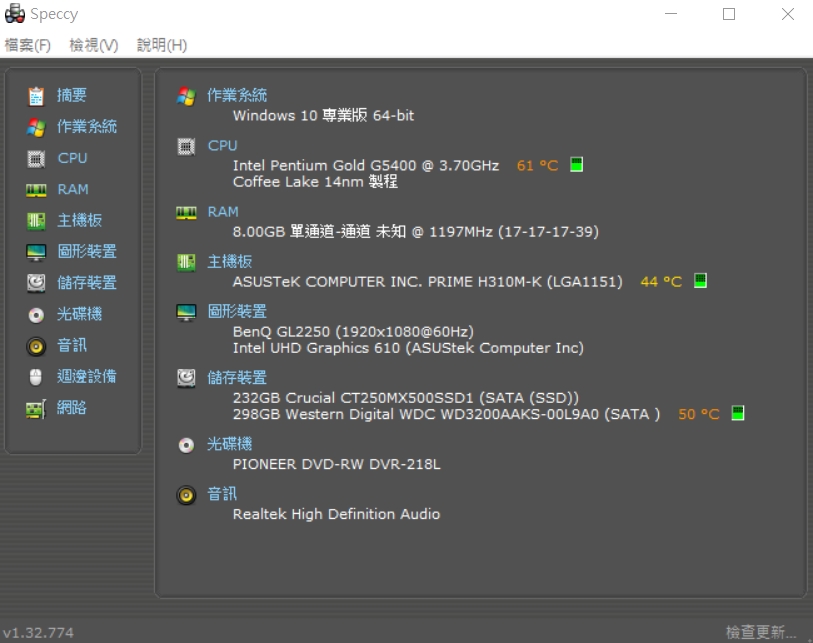Click 檢查更新 link in status bar
The height and width of the screenshot is (643, 813).
(761, 632)
